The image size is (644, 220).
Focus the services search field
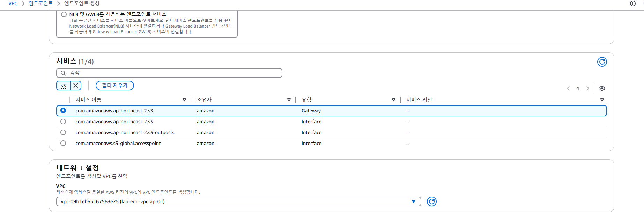pos(169,73)
